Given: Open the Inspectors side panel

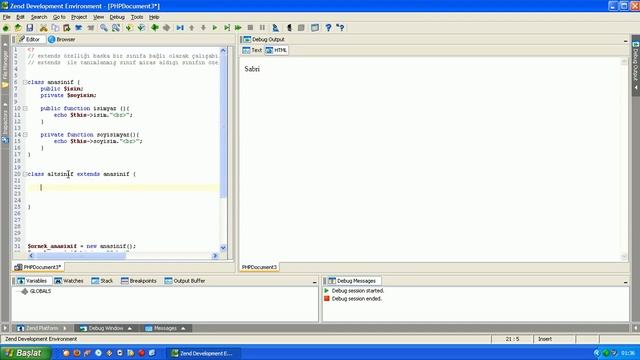Looking at the screenshot, I should [x=5, y=122].
